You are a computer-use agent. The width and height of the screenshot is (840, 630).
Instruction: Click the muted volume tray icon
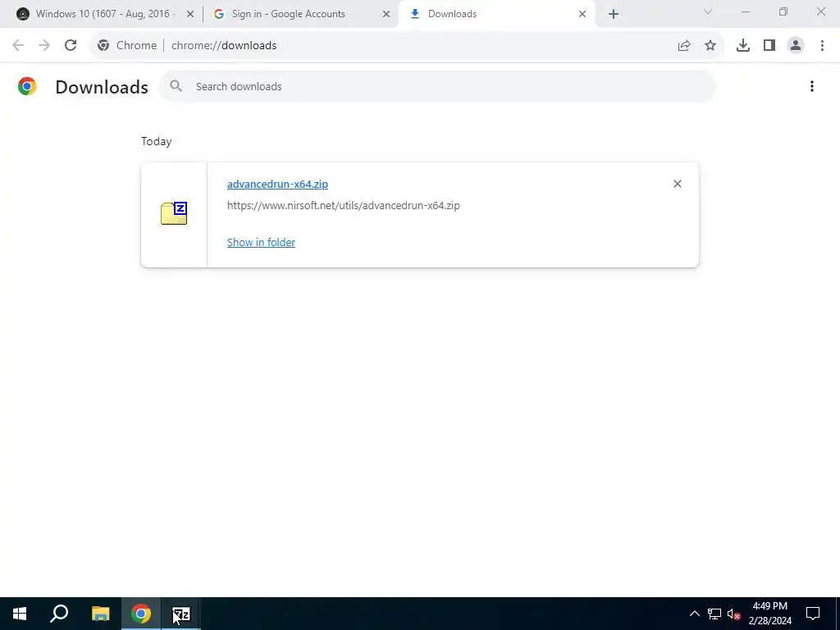click(734, 614)
